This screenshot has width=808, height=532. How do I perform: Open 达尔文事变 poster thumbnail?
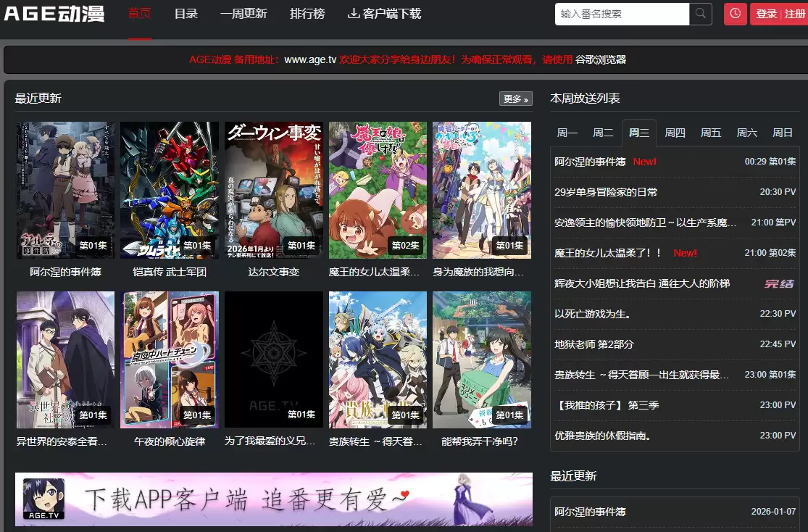[x=274, y=190]
